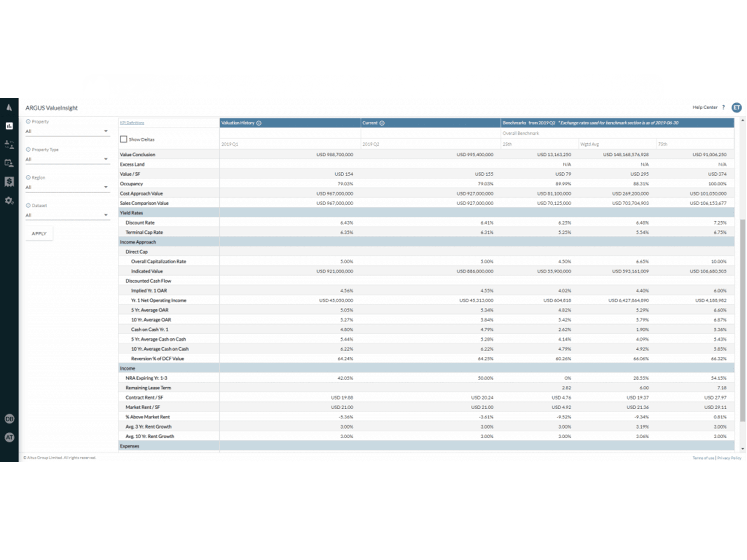Click the Current column info icon

[x=382, y=123]
